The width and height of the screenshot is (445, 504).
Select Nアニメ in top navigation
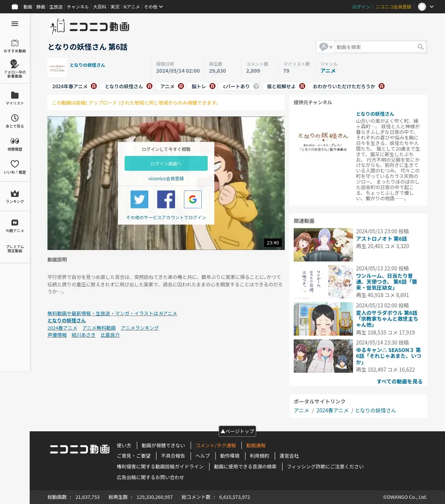pos(131,7)
